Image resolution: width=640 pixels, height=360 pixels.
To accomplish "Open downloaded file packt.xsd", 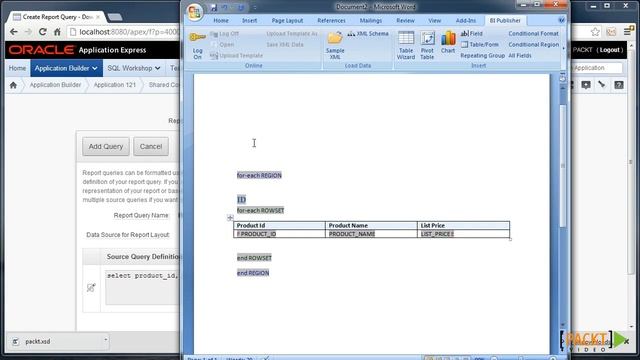I will click(x=38, y=342).
